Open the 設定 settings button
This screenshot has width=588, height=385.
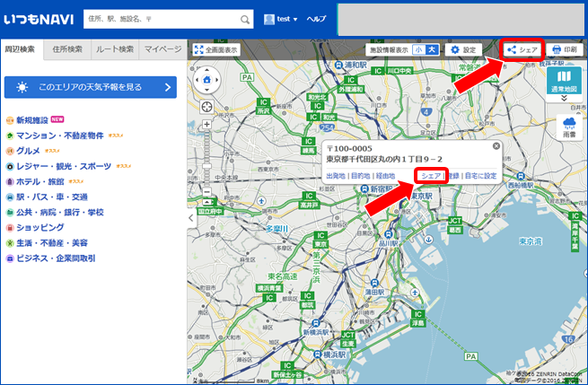(463, 50)
